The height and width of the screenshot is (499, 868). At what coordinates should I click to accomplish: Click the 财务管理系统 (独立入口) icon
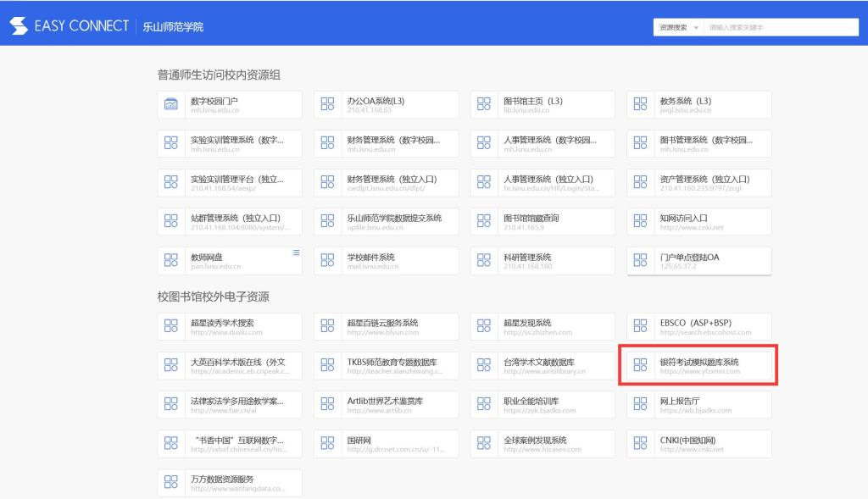tap(327, 182)
